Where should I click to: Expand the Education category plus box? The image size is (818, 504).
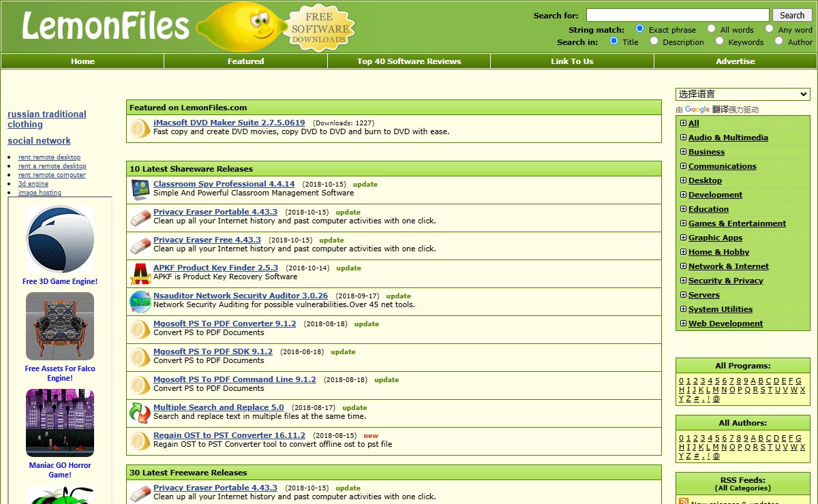(x=683, y=209)
